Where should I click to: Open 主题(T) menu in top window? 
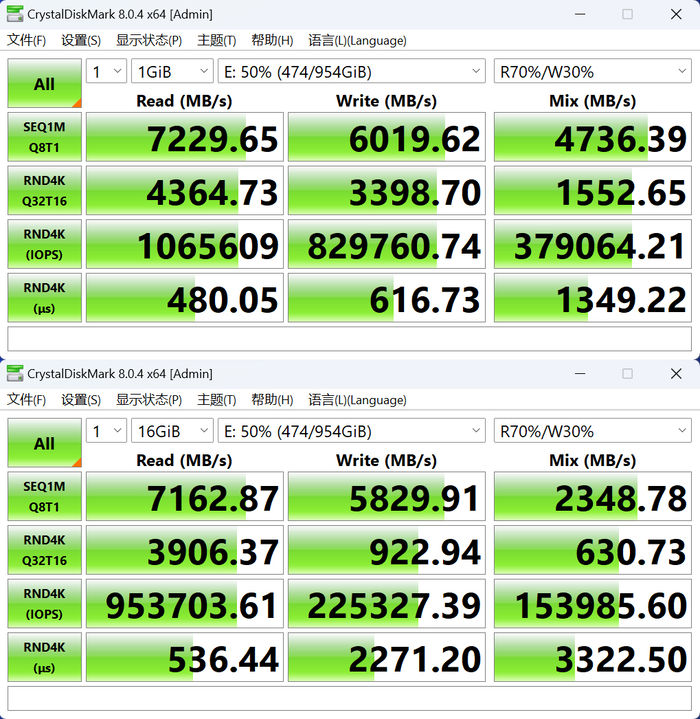coord(216,40)
